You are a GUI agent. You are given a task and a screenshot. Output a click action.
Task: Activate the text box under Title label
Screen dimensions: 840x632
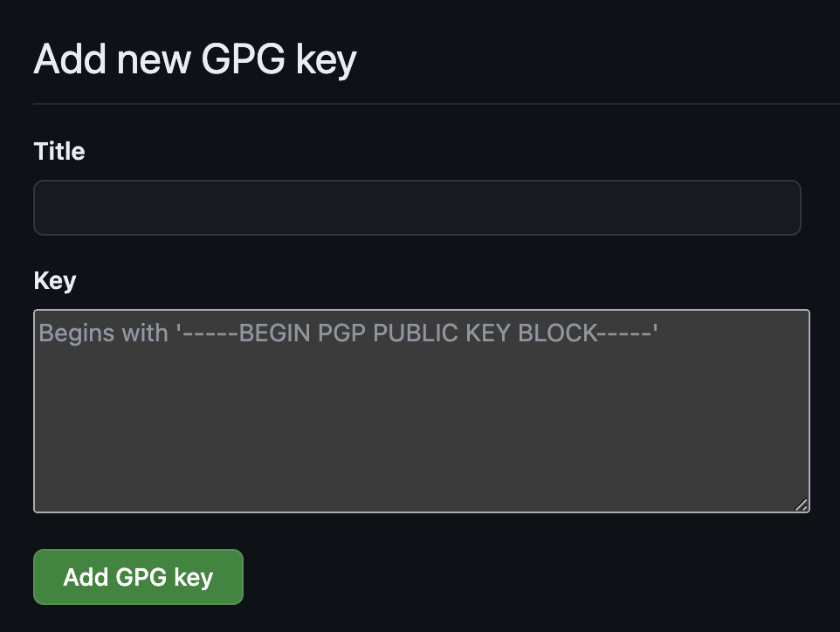tap(417, 208)
